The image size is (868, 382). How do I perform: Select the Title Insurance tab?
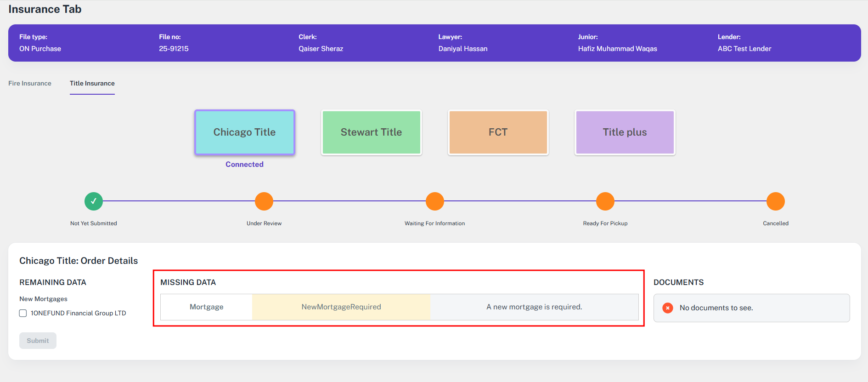(x=92, y=83)
